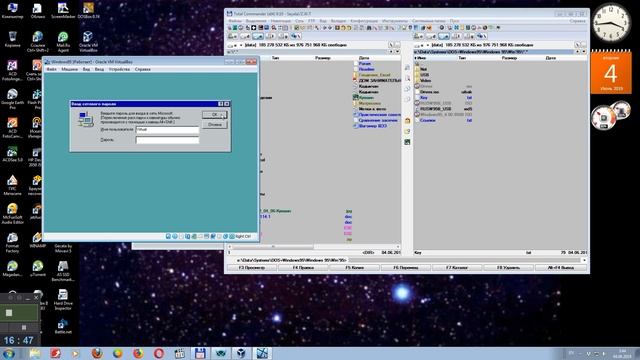Open the Google Earth Pro shortcut
This screenshot has width=640, height=360.
tap(12, 99)
